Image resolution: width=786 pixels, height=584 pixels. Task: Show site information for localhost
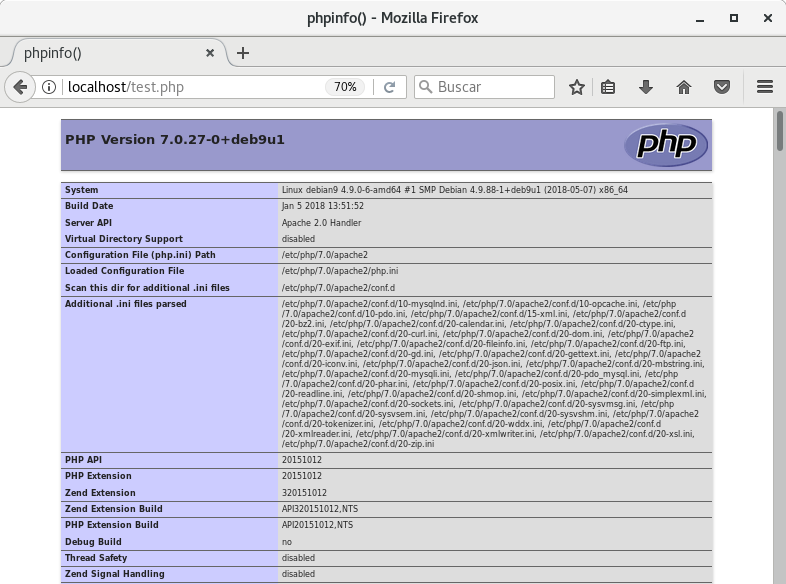pyautogui.click(x=49, y=87)
